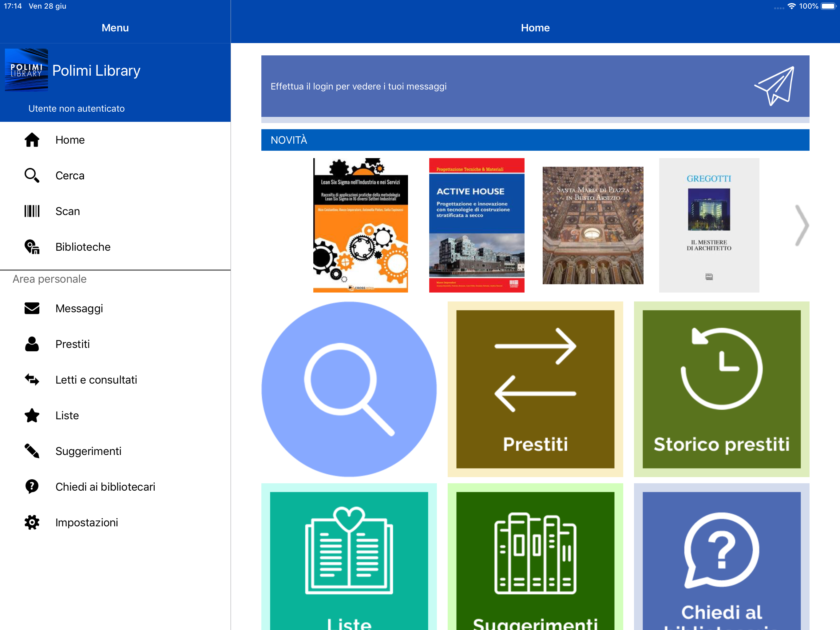Open the Suggerimenti bookshelf tile
This screenshot has width=840, height=630.
click(x=535, y=559)
